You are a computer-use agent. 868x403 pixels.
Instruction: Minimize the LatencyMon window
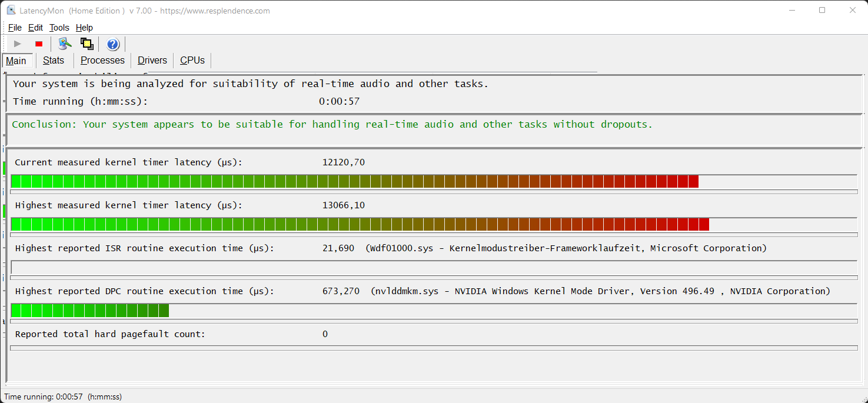pyautogui.click(x=791, y=10)
